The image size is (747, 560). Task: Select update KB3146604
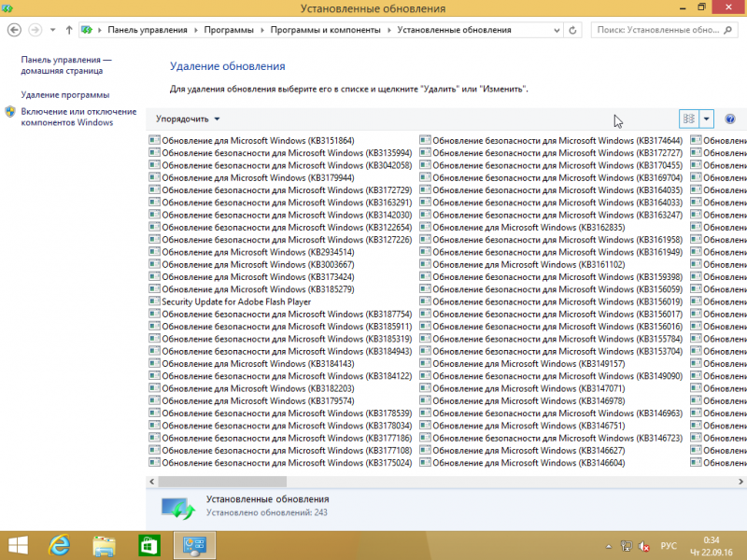[x=523, y=462]
